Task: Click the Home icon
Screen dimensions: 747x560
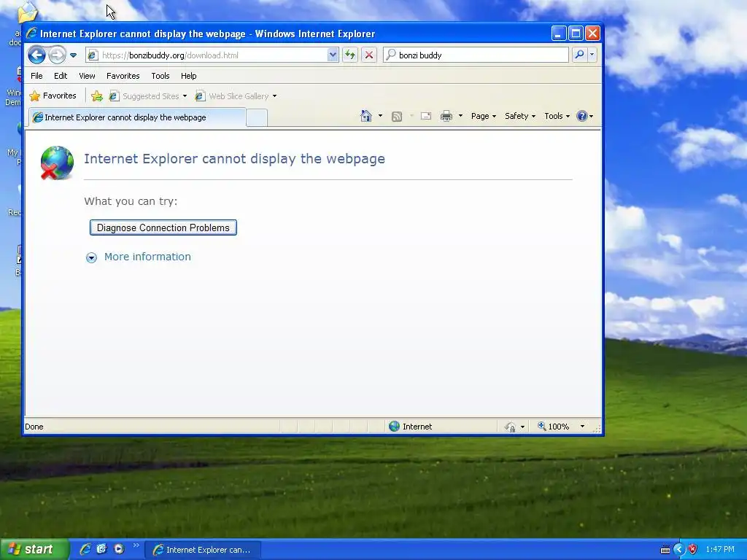Action: [x=366, y=116]
